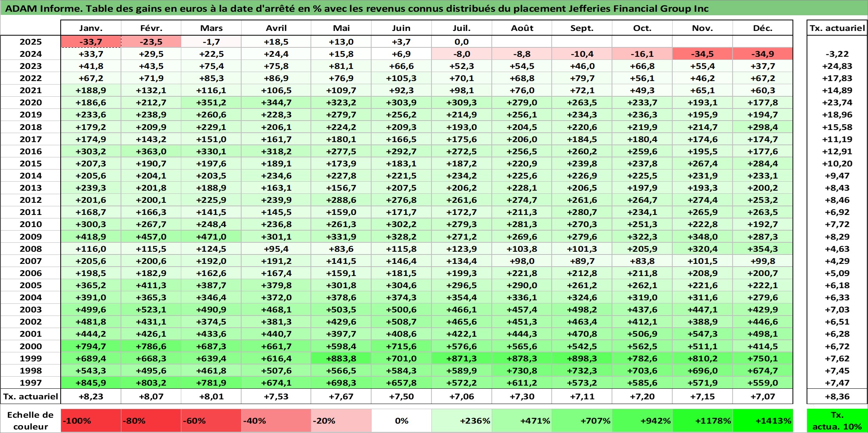Select the +188,9 cell for January 2021

point(91,90)
